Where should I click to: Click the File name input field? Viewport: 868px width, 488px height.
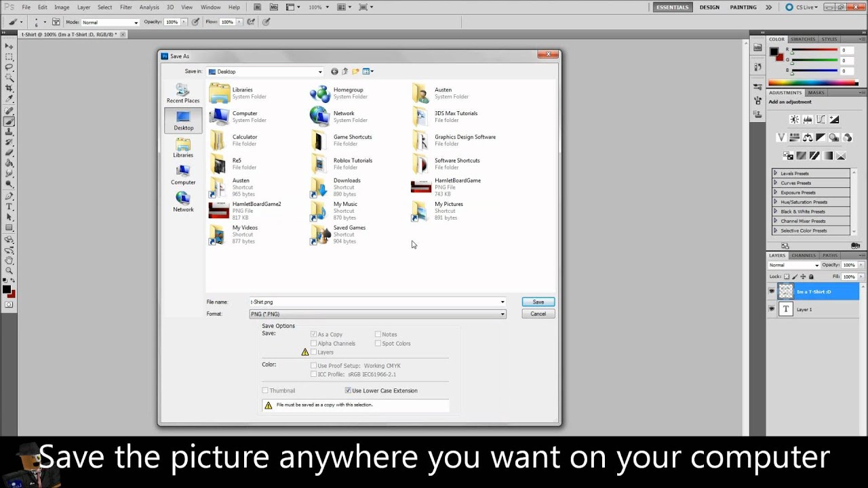point(374,302)
